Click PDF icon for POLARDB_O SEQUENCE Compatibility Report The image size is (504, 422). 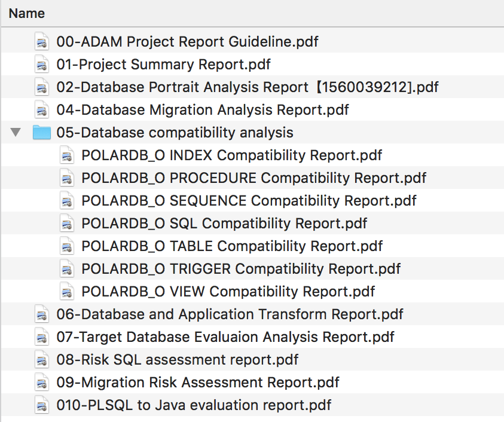click(x=67, y=201)
